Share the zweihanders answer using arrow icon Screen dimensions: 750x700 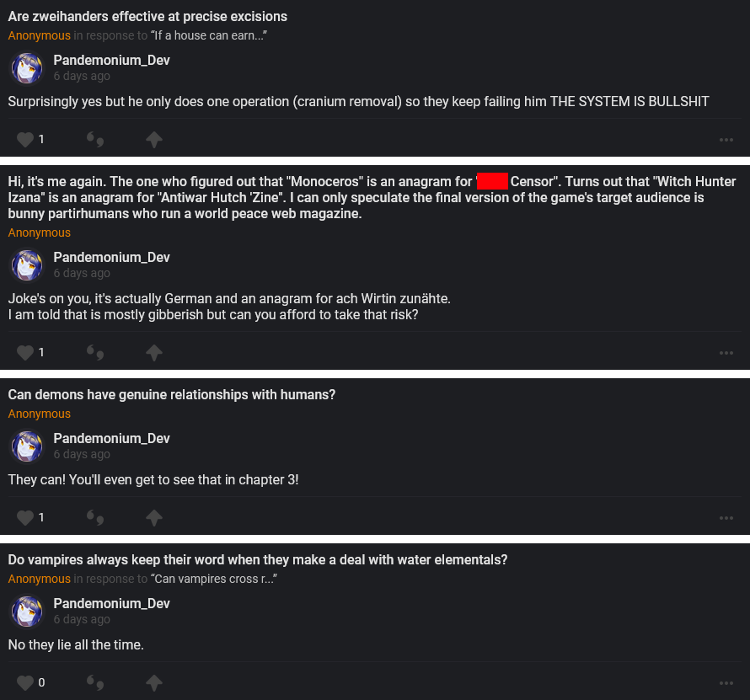click(154, 139)
